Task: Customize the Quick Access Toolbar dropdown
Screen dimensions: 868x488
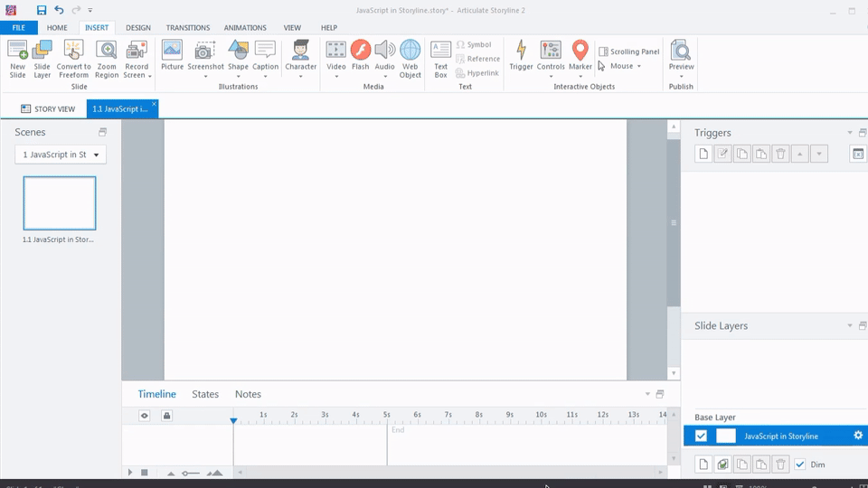Action: click(x=90, y=10)
